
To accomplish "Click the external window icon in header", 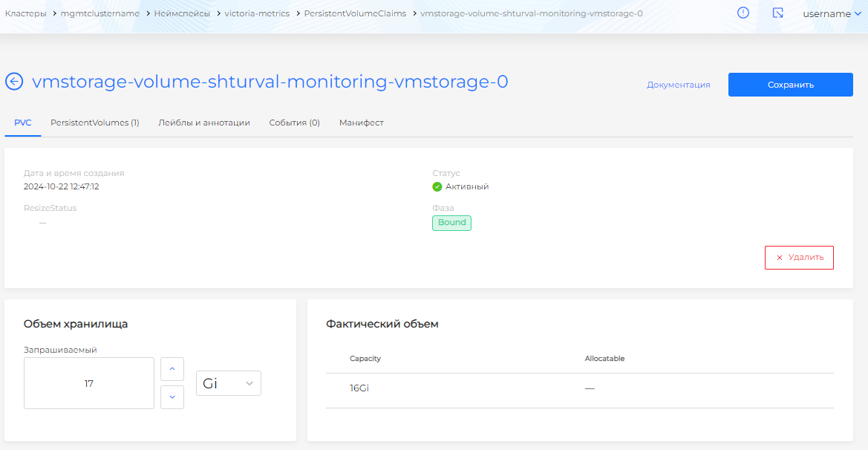I will click(x=778, y=13).
